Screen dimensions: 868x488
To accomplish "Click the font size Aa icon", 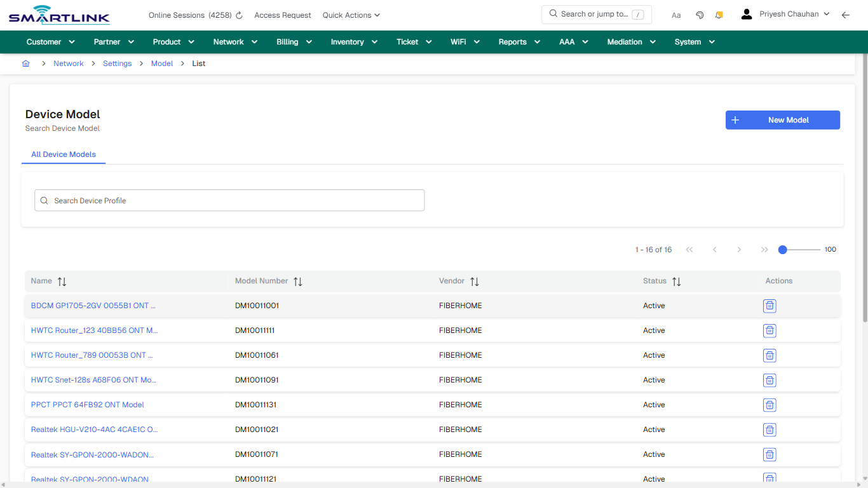I will (676, 15).
